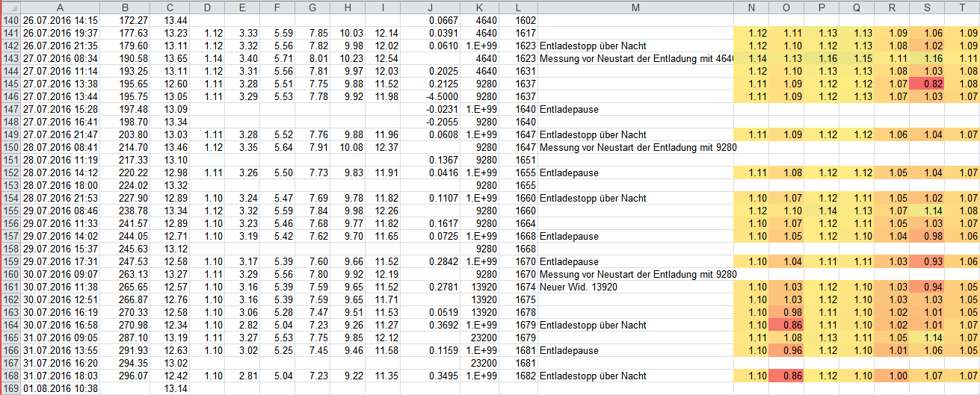This screenshot has width=980, height=395.
Task: Click 'Entladestopp über Nacht' in row 168
Action: 635,376
